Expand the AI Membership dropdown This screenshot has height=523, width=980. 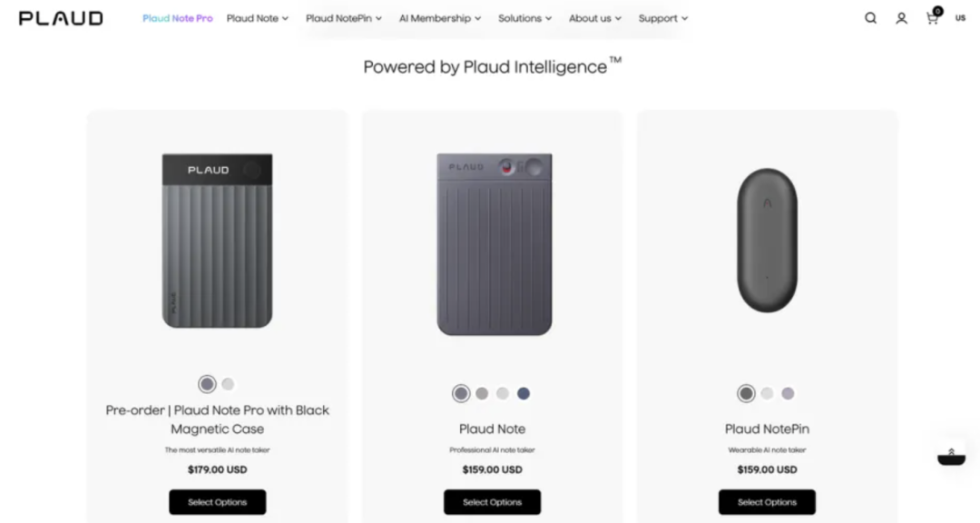click(439, 18)
